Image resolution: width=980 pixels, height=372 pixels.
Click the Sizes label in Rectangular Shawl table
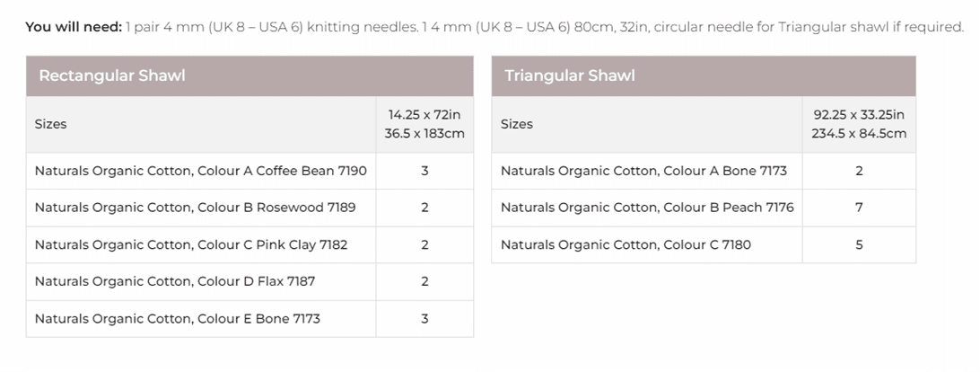pos(51,124)
